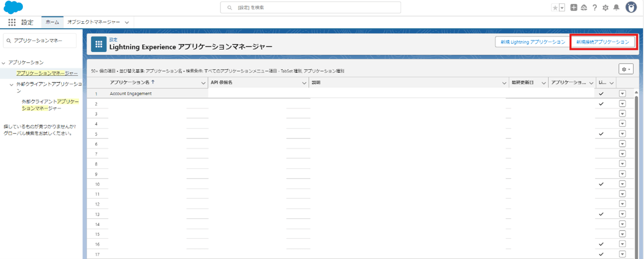Screen dimensions: 644x259
Task: Open the Trailhead guidance icon
Action: click(584, 7)
